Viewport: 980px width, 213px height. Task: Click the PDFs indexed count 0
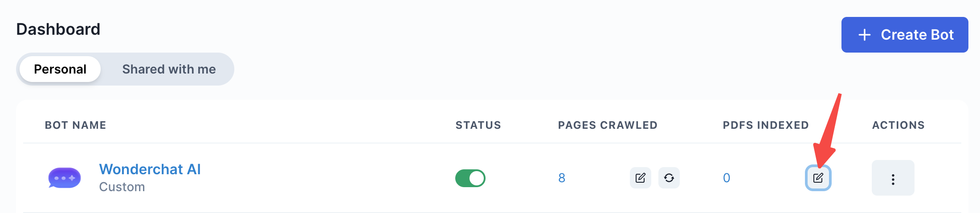[x=727, y=178]
